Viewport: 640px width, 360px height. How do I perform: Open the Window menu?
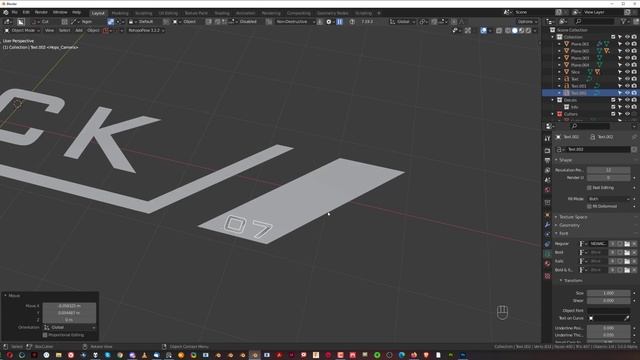coord(60,13)
